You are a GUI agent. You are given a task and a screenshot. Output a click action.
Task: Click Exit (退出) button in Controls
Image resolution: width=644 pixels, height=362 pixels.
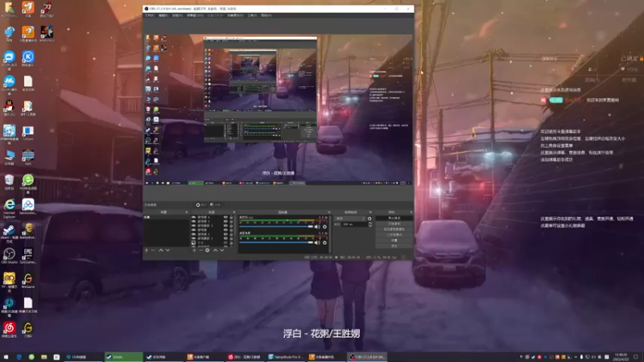click(x=394, y=245)
